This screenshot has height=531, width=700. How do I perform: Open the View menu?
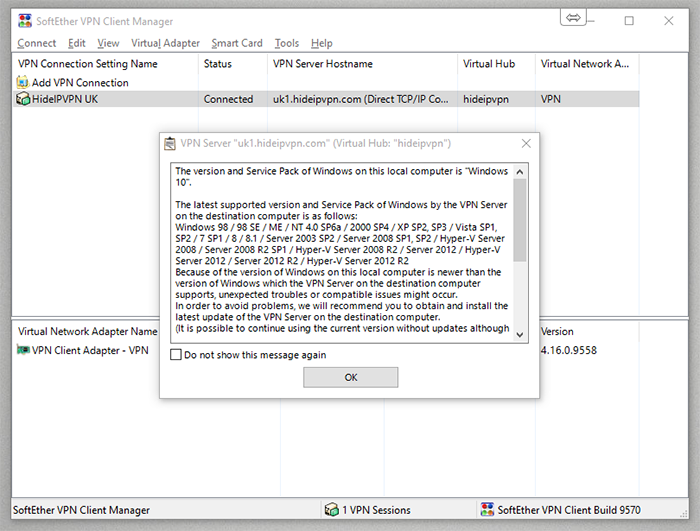tap(108, 43)
